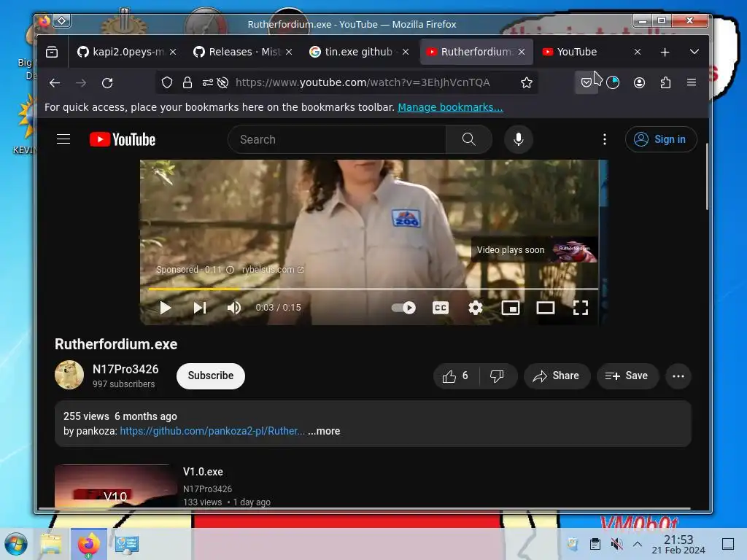Play the paused video
This screenshot has width=747, height=560.
(166, 308)
